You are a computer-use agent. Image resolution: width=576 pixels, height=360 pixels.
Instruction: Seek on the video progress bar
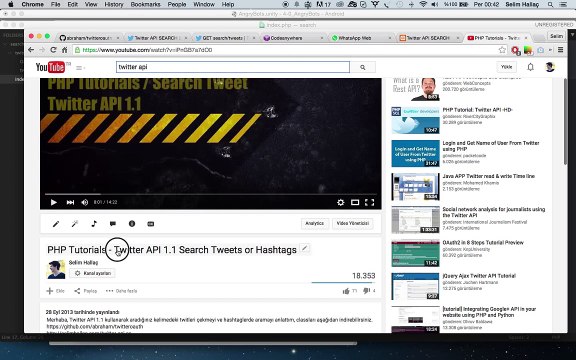click(210, 194)
